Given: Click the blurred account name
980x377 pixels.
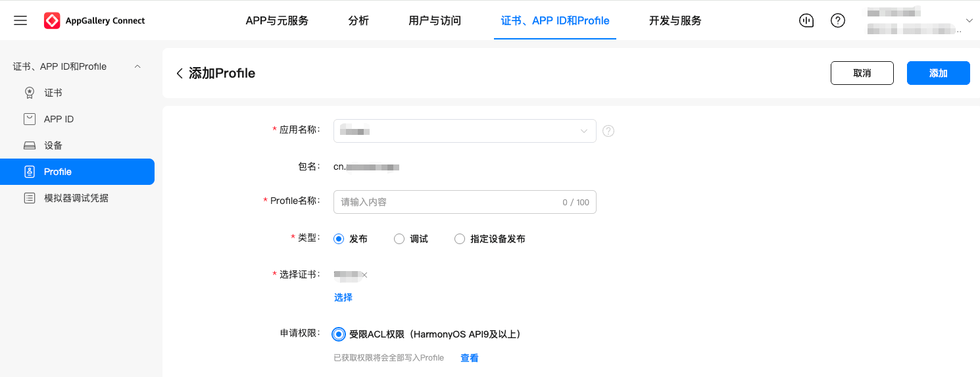Looking at the screenshot, I should [893, 12].
